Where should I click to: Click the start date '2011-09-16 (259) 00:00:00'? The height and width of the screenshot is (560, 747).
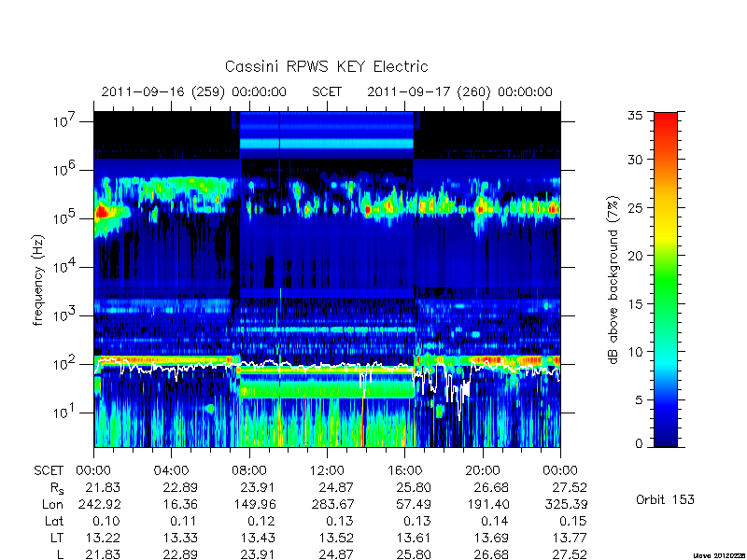(x=194, y=91)
